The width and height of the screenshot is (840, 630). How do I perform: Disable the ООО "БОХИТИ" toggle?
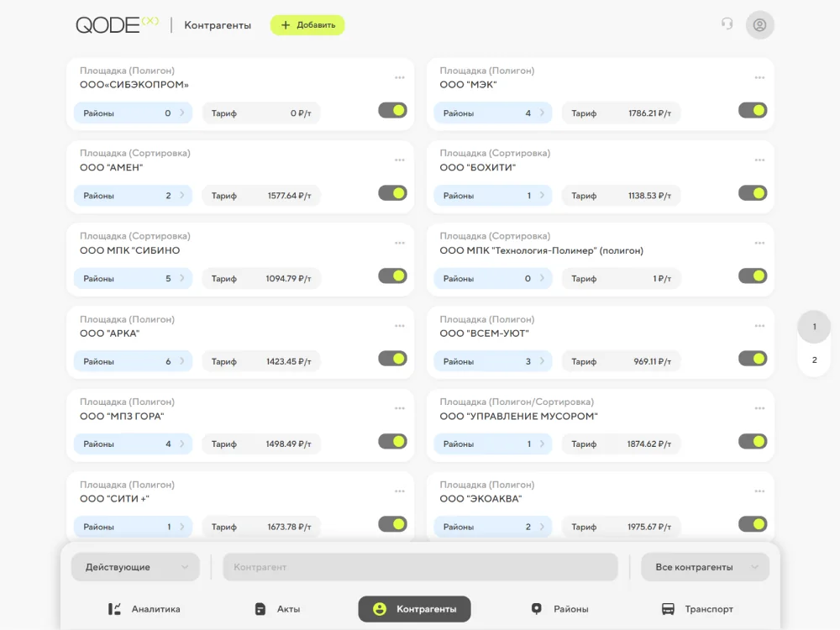coord(753,193)
